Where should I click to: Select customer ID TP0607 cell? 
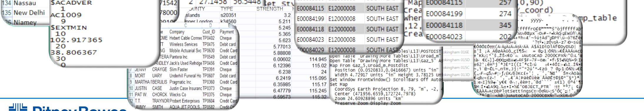tap(208, 76)
